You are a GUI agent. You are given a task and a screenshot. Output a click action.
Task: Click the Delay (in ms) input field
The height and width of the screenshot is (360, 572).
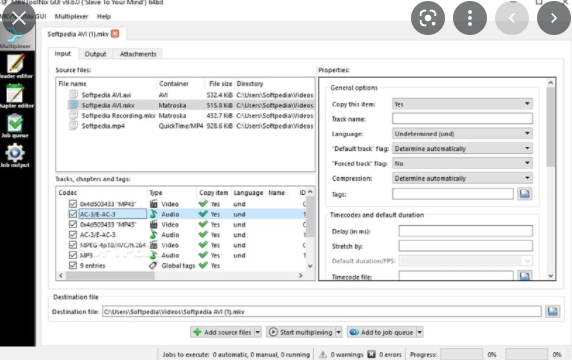465,231
